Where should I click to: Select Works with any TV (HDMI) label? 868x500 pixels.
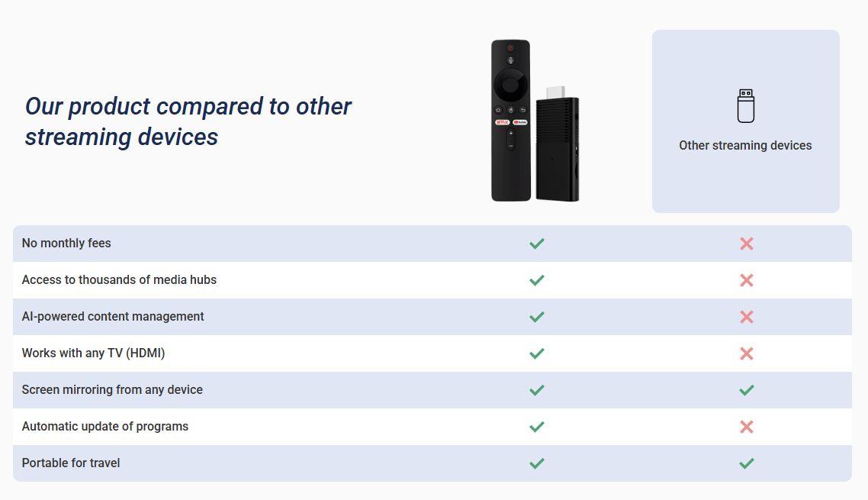pos(94,353)
